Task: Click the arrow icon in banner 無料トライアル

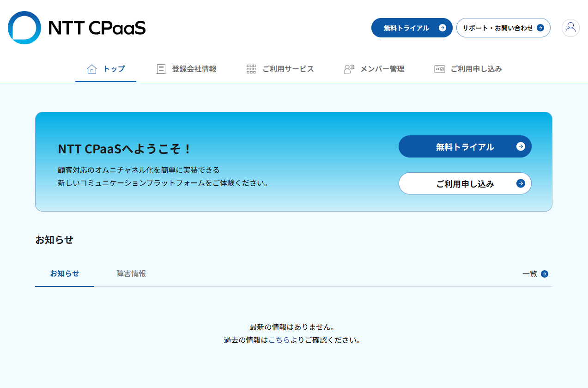Action: pyautogui.click(x=521, y=146)
